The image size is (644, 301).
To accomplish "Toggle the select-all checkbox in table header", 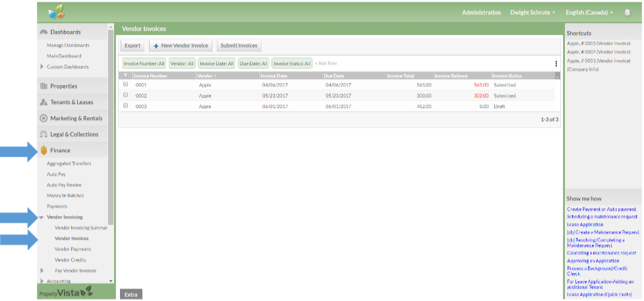I will pos(125,75).
